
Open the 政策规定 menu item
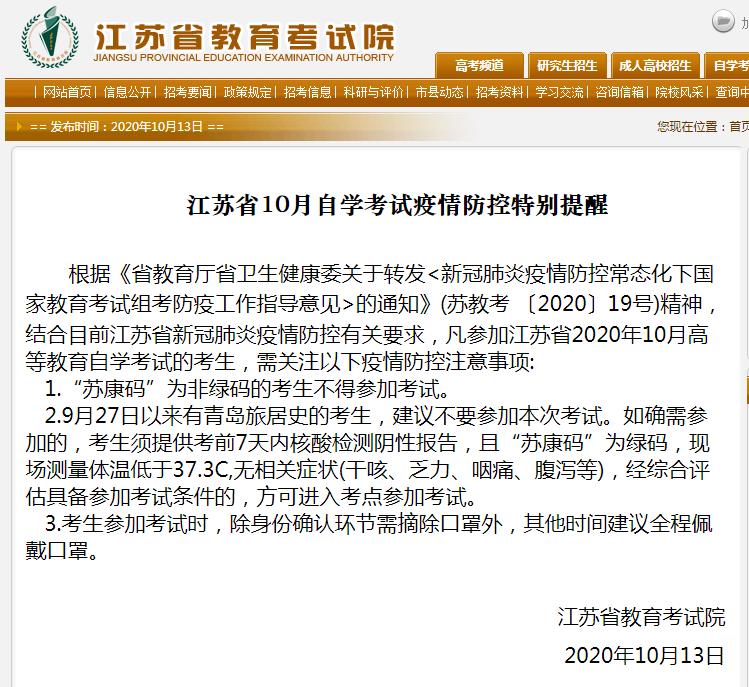247,92
